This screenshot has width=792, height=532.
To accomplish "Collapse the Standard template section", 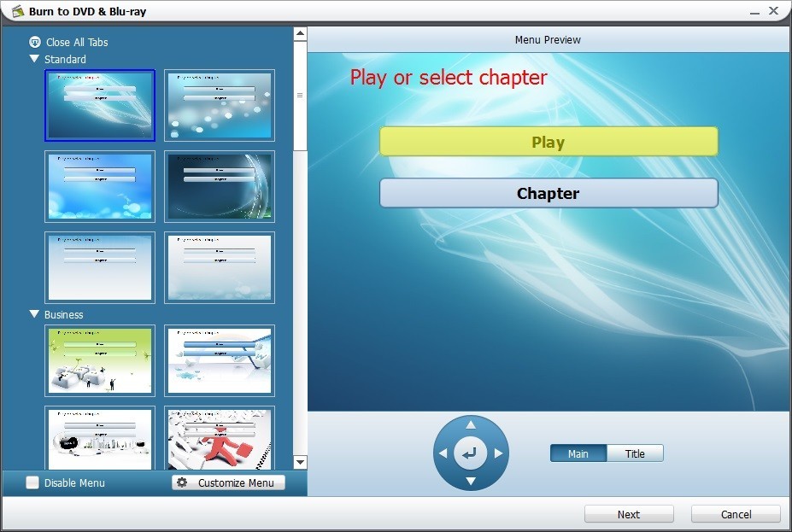I will click(x=34, y=59).
